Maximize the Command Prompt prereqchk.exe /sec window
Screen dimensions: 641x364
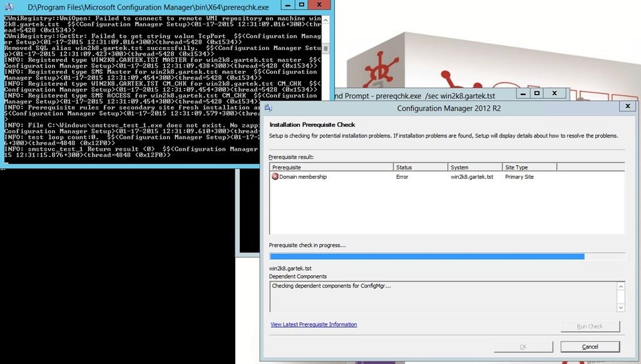536,94
